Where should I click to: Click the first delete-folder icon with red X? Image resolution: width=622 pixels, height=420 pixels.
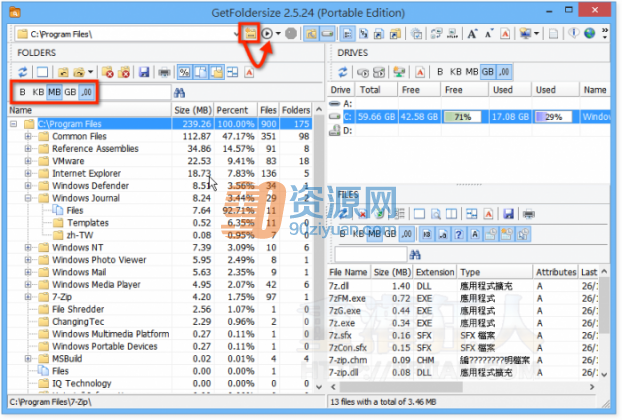[108, 72]
